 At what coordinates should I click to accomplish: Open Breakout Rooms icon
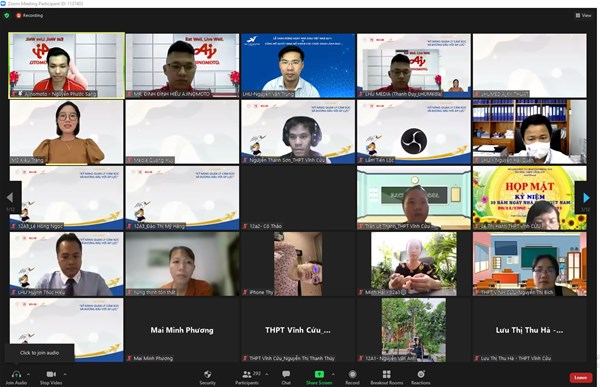(x=386, y=374)
